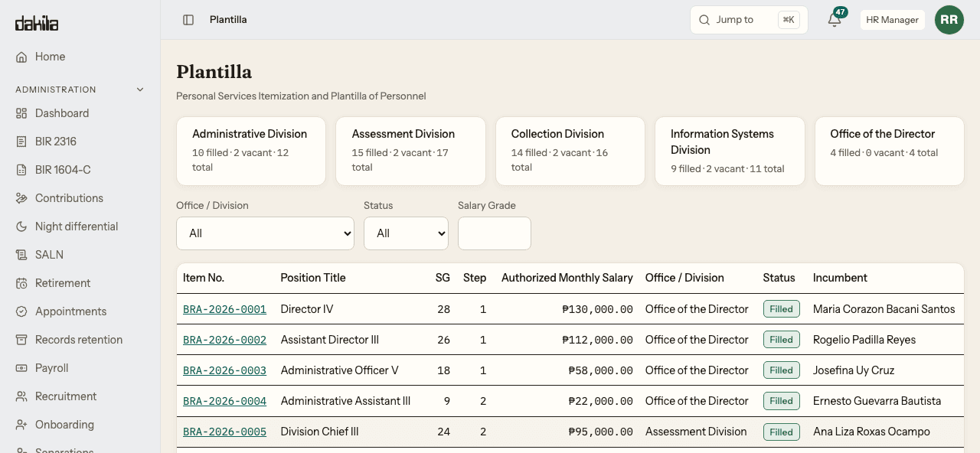Select Retirement in sidebar

(80, 283)
